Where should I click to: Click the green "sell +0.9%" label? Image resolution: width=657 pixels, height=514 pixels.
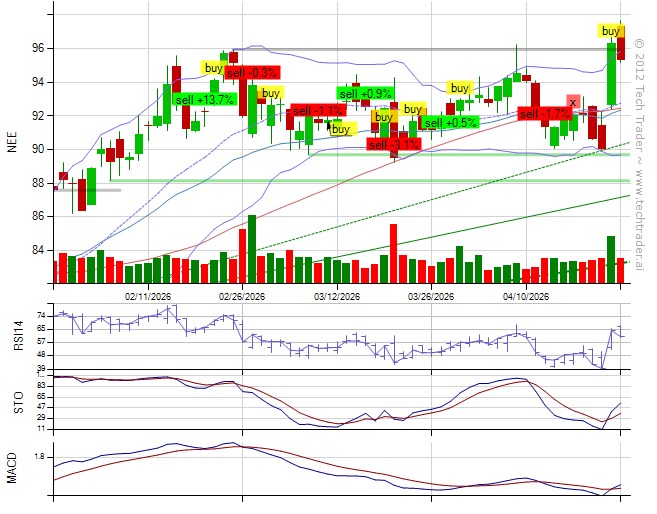pyautogui.click(x=364, y=94)
